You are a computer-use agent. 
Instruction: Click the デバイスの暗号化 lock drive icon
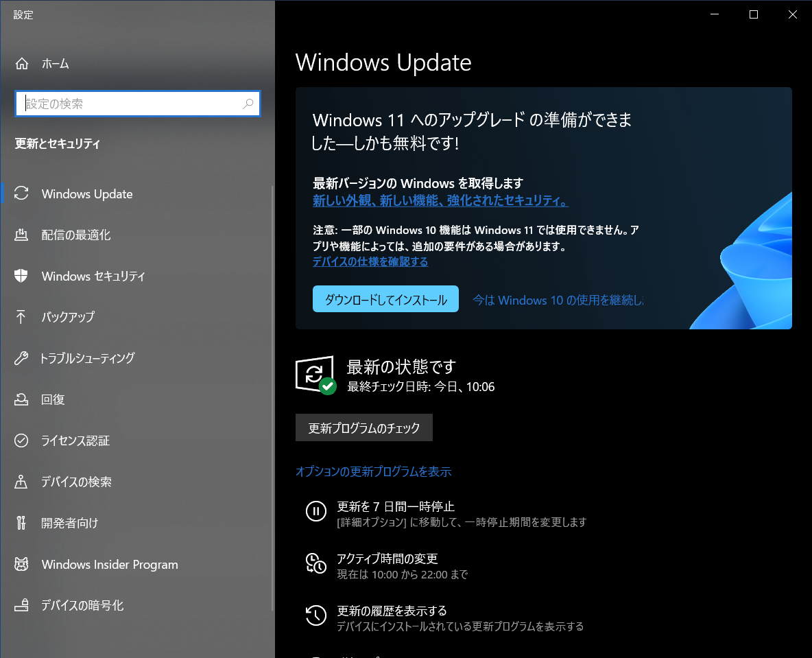(21, 605)
